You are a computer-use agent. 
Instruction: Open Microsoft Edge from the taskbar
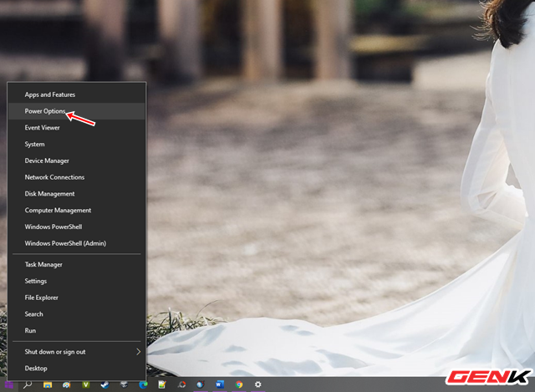tap(143, 385)
